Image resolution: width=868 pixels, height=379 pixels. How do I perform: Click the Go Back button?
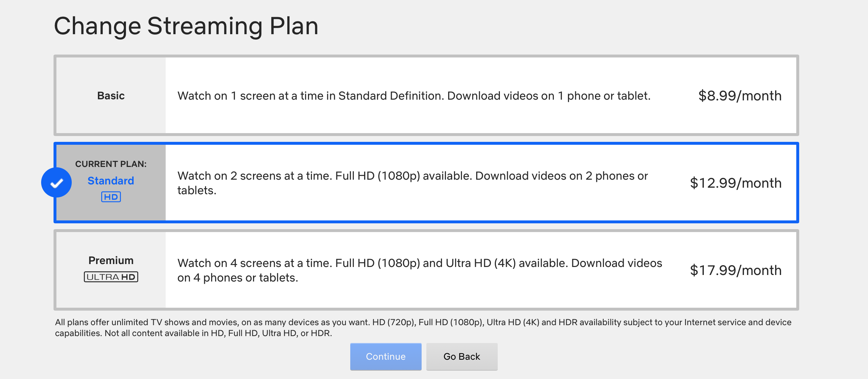point(462,356)
